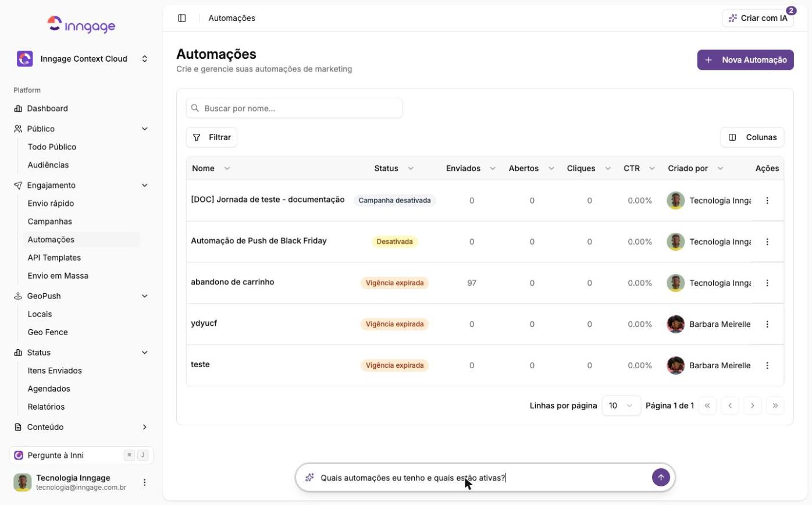Screen dimensions: 812x505
Task: Open actions menu for abandono de carrinho
Action: [767, 283]
